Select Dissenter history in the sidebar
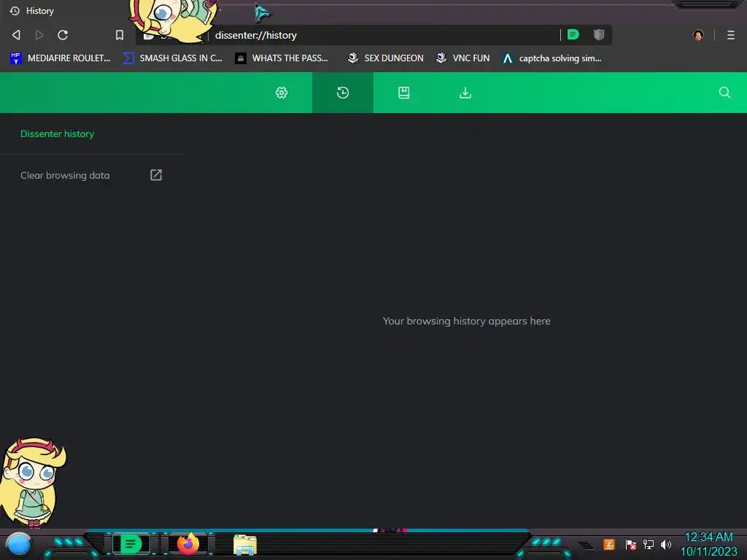 tap(57, 134)
